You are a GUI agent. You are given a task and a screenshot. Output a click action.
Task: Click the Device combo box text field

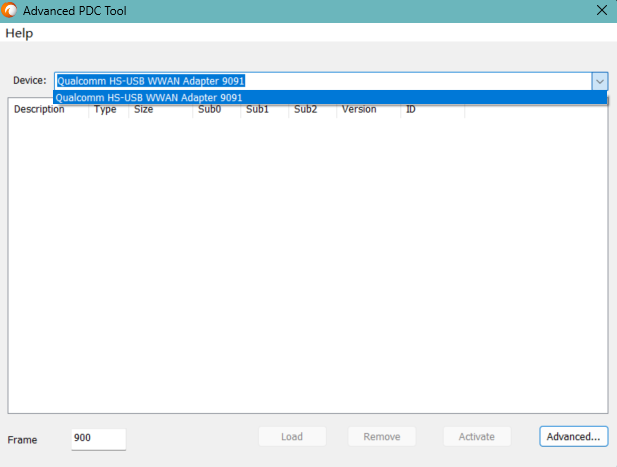(323, 81)
